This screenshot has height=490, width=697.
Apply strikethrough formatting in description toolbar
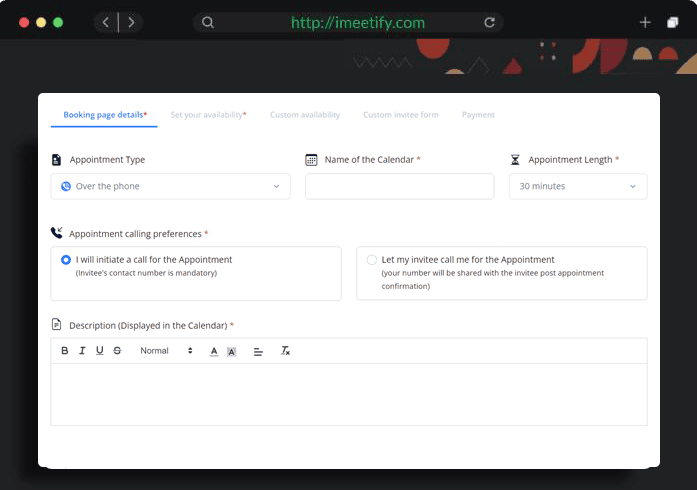click(x=117, y=351)
